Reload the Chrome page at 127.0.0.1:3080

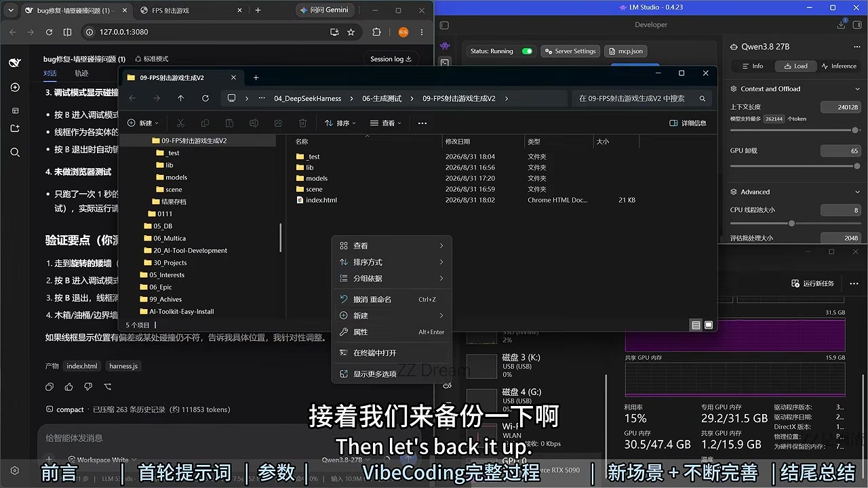[49, 32]
